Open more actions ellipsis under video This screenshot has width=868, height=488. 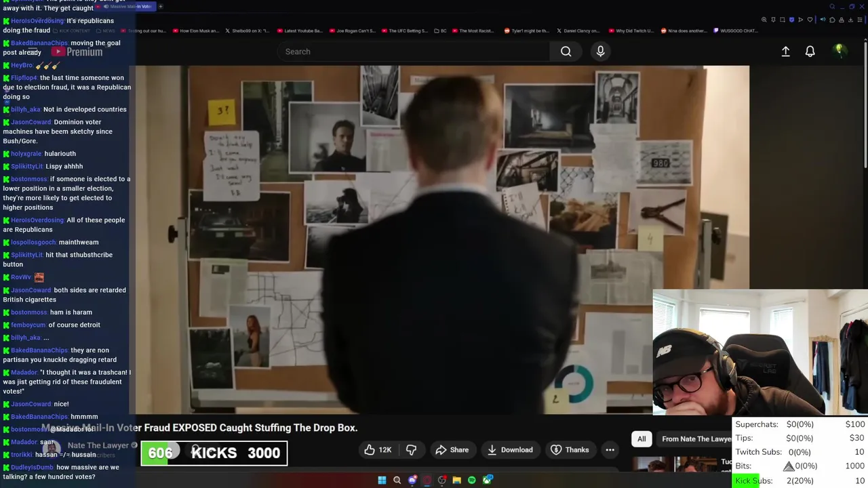coord(610,449)
